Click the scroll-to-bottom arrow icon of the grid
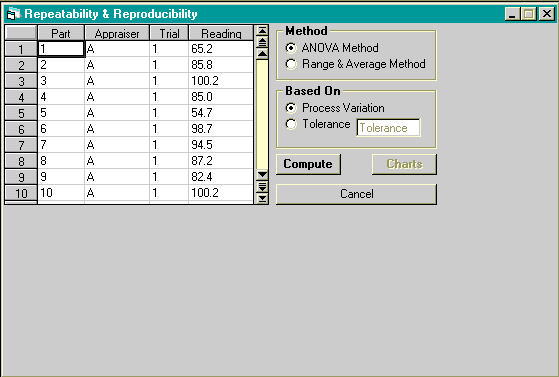This screenshot has height=377, width=559. 262,198
